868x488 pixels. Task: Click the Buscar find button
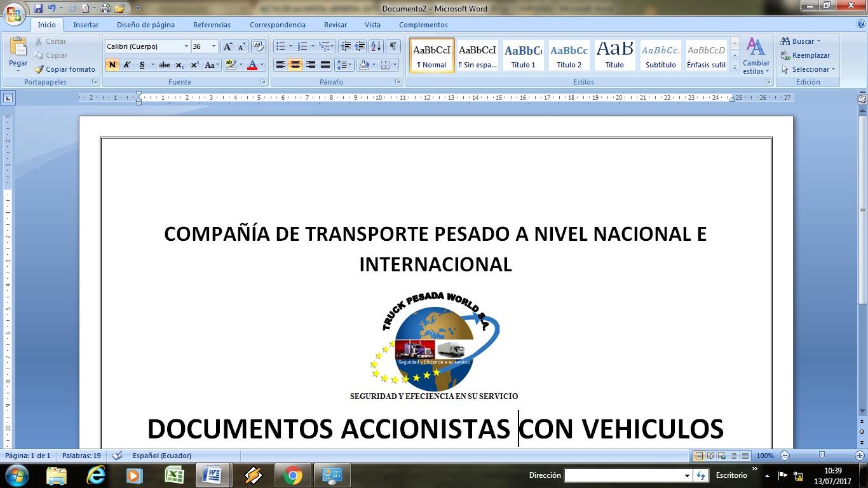[x=801, y=41]
